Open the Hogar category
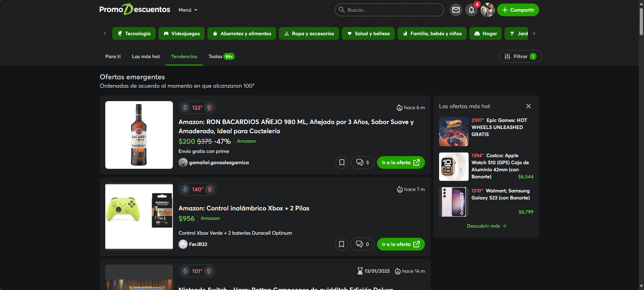644x290 pixels. point(486,33)
